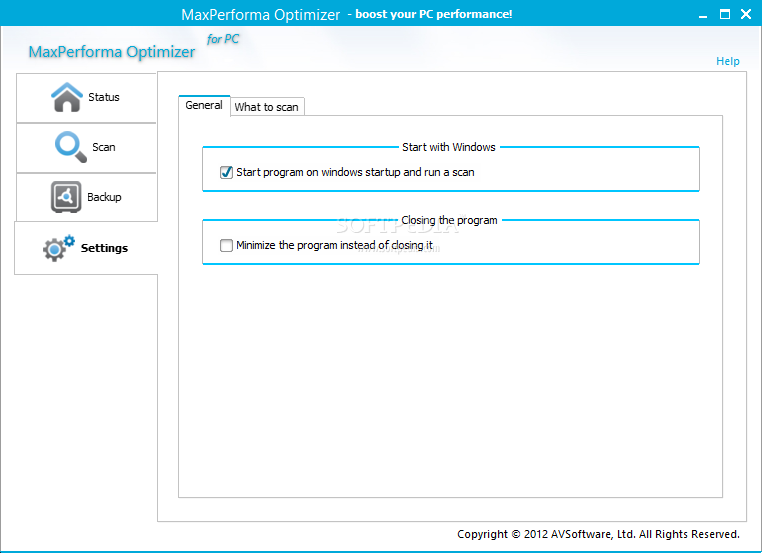Click the 'for PC' header text
Screen dimensions: 762x553
click(223, 39)
